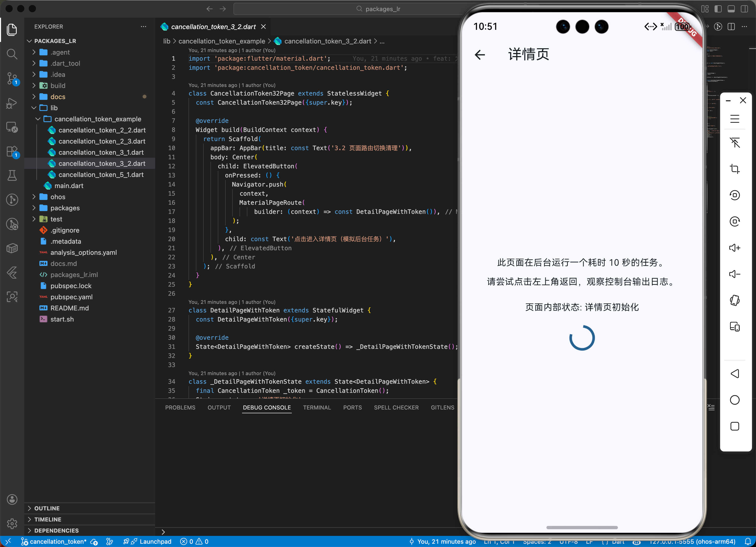Image resolution: width=756 pixels, height=547 pixels.
Task: Switch to the TERMINAL tab
Action: [x=317, y=407]
